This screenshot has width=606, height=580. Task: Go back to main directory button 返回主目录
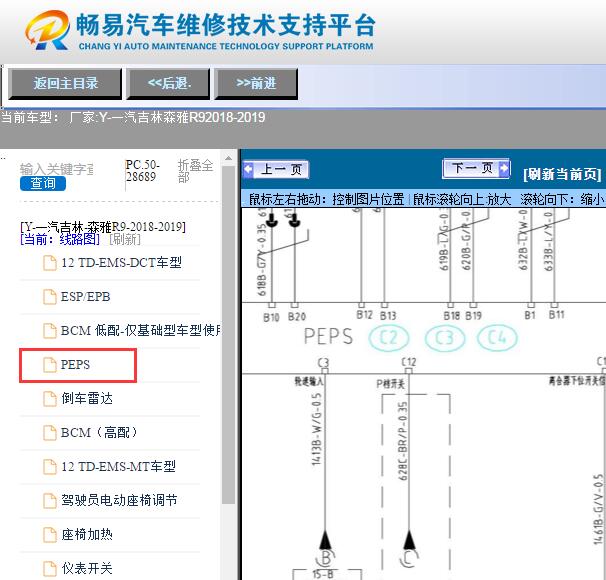[x=65, y=83]
